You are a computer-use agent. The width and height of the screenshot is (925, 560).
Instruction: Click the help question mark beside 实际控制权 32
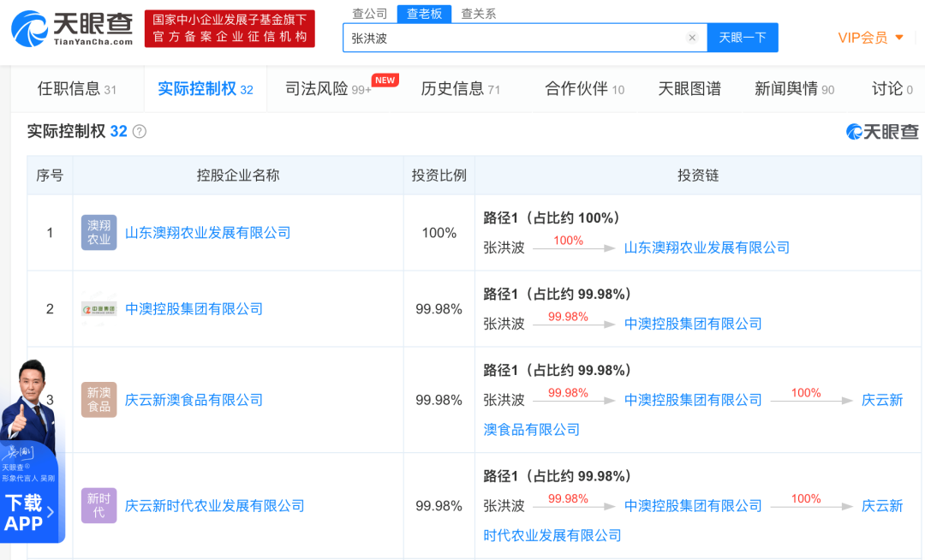[x=140, y=132]
